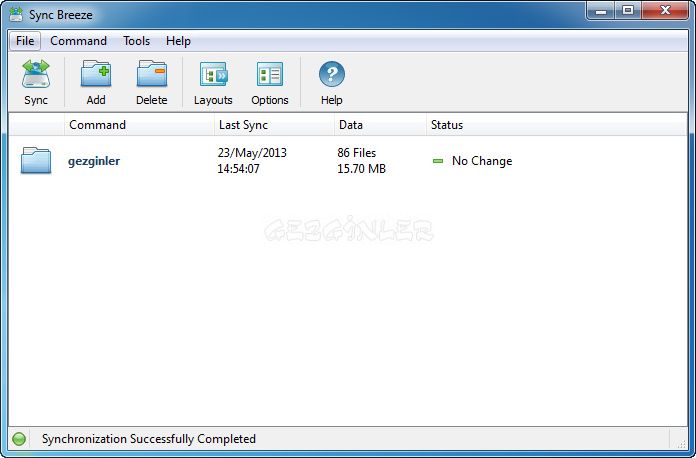Click the green status bar circle icon
696x458 pixels.
19,439
